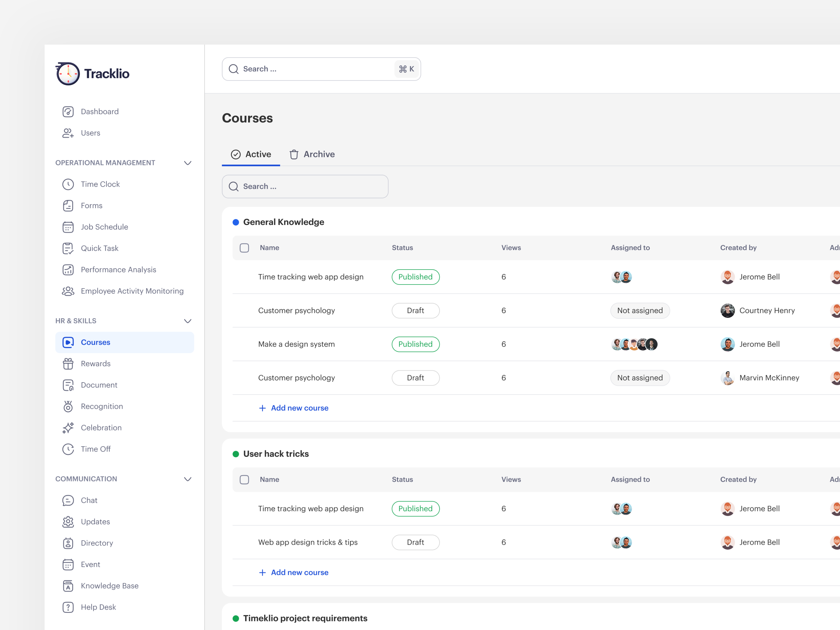Open the Users add-person icon

point(68,133)
